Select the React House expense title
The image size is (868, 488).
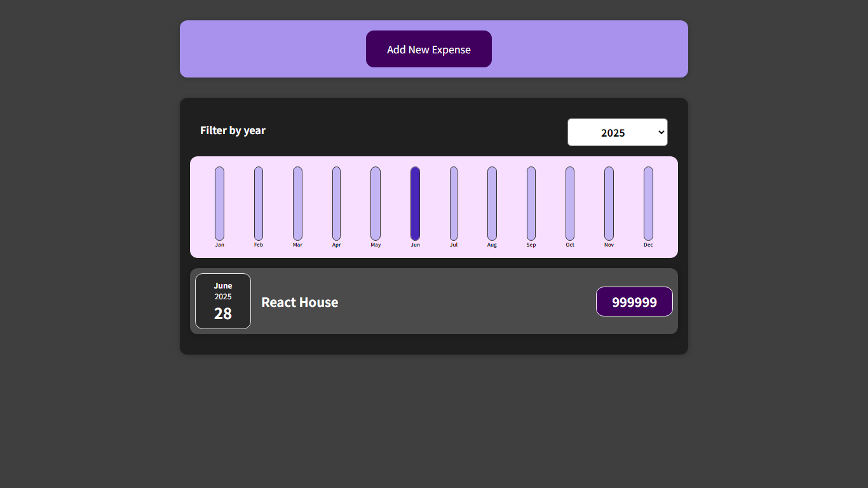coord(299,302)
